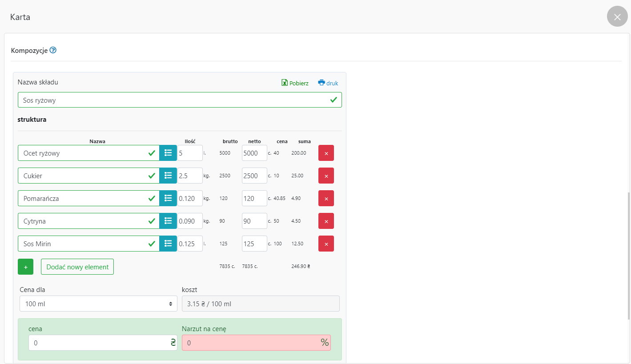Open ingredient list for Sos Mirin
The image size is (631, 364).
pyautogui.click(x=168, y=244)
